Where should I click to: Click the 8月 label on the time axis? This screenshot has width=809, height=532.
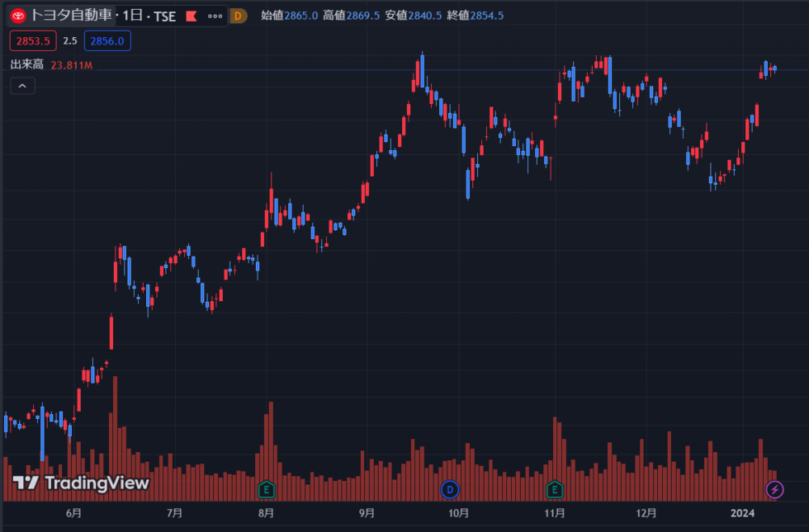(266, 513)
